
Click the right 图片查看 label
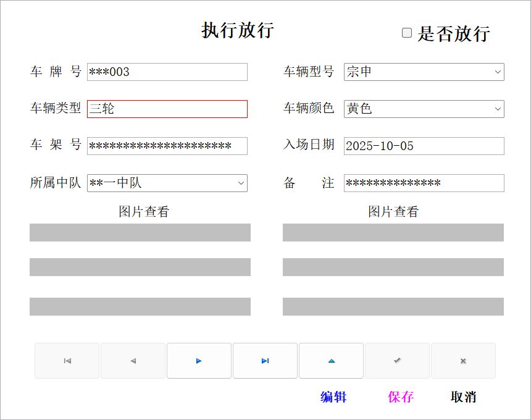coord(393,212)
